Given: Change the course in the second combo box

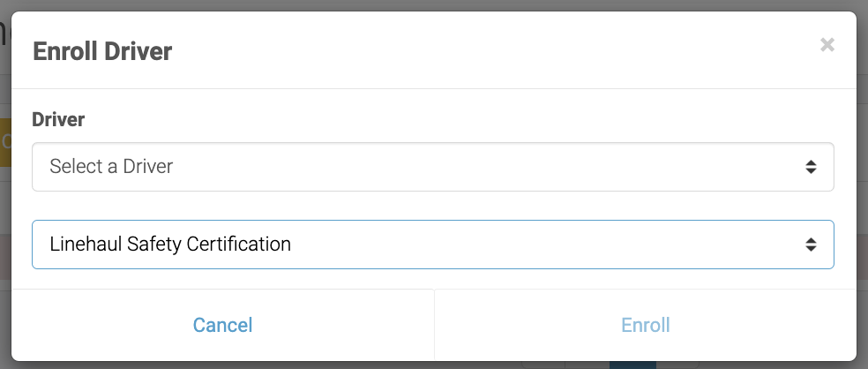Looking at the screenshot, I should [x=432, y=245].
